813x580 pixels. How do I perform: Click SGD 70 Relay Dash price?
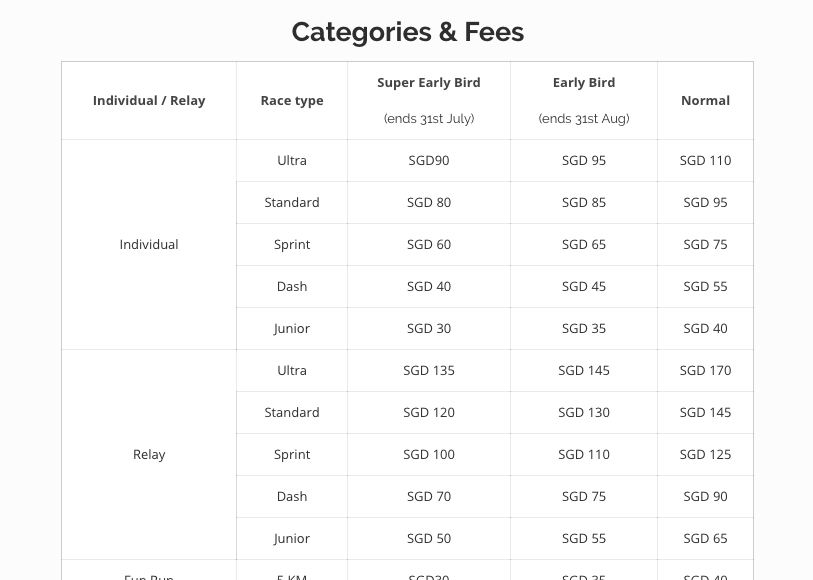click(x=429, y=496)
